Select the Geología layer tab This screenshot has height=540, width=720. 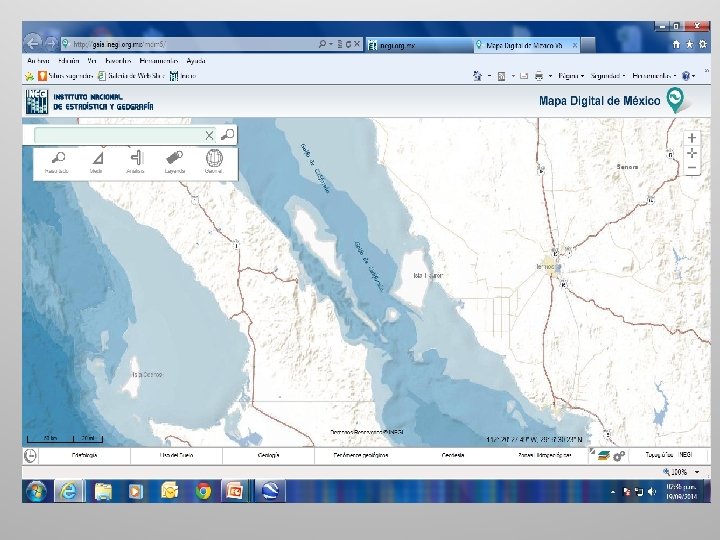(269, 456)
